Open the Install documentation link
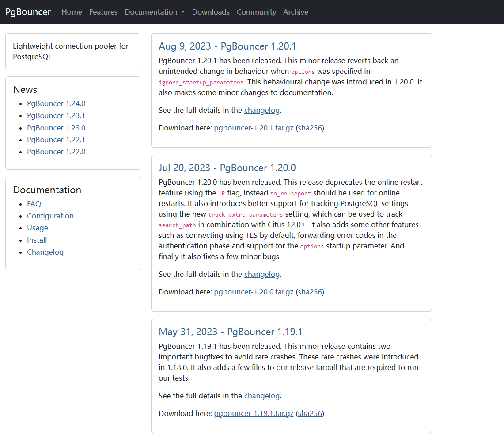Viewport: 504px width, 439px height. click(x=37, y=240)
